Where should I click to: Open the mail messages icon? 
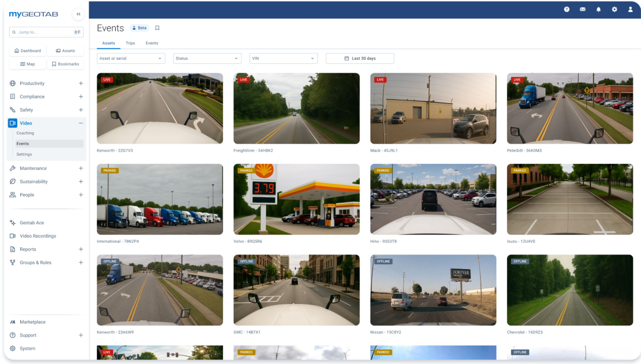tap(582, 9)
